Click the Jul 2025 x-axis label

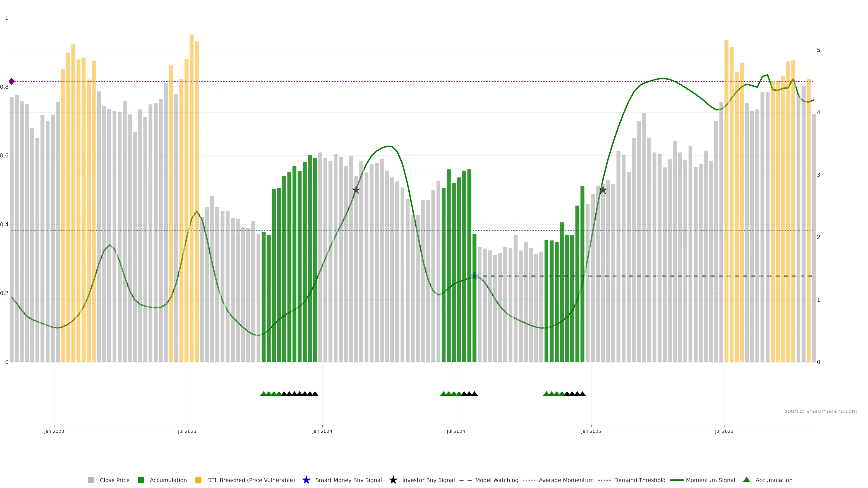(724, 432)
